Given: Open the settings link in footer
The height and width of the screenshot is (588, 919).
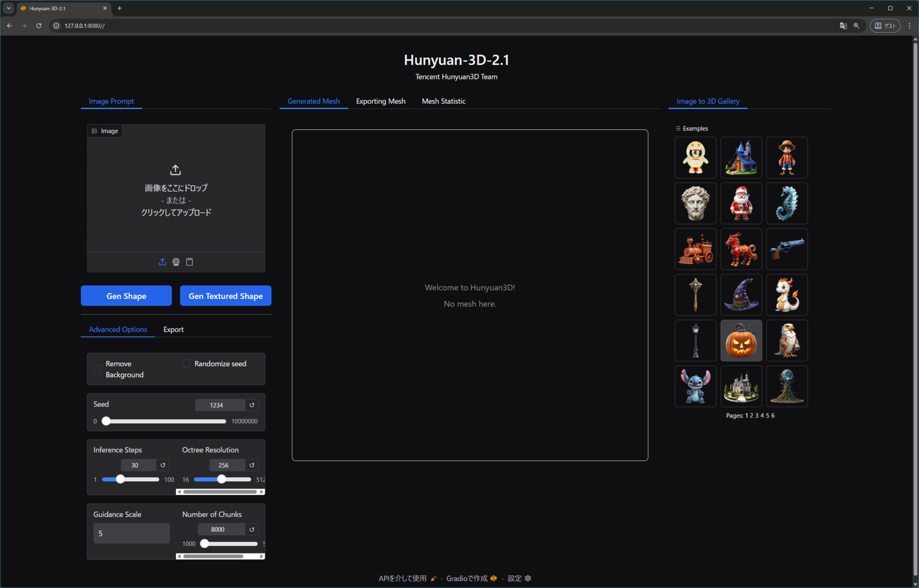Looking at the screenshot, I should pyautogui.click(x=519, y=578).
